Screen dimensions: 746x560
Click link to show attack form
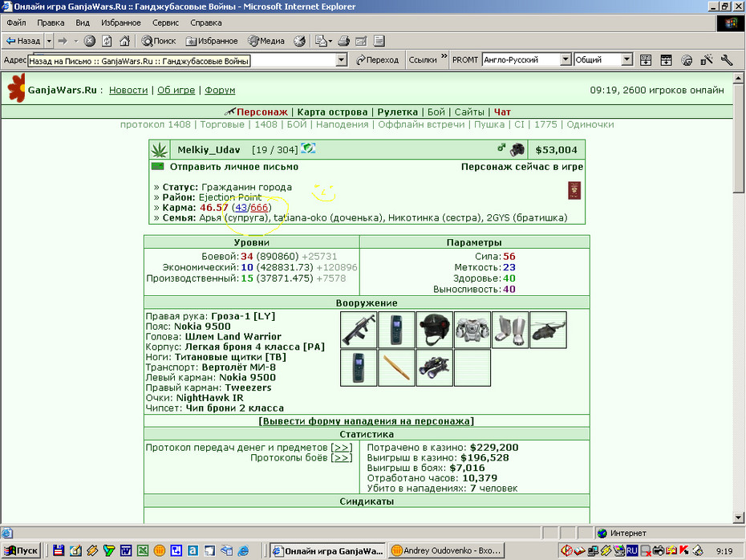[367, 421]
